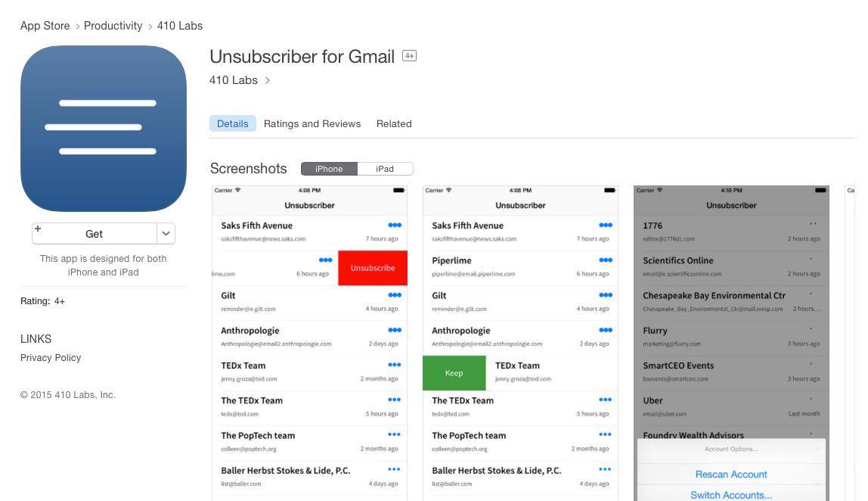Click dots icon beside Baller Herbst, first screenshot

tap(395, 469)
